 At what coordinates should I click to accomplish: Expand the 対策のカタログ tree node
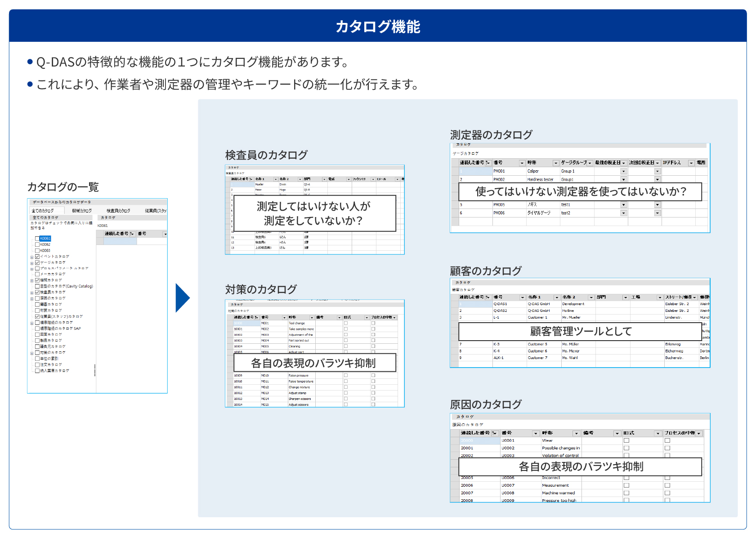pyautogui.click(x=32, y=353)
